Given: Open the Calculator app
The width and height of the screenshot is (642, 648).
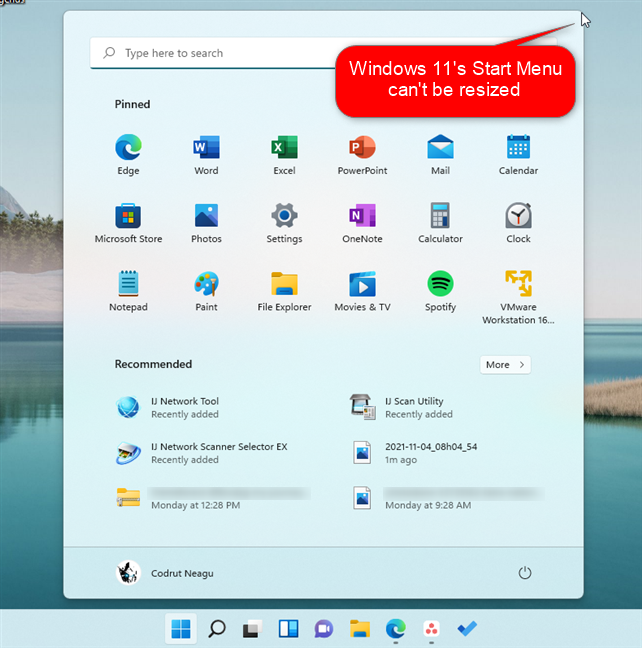Looking at the screenshot, I should 440,223.
